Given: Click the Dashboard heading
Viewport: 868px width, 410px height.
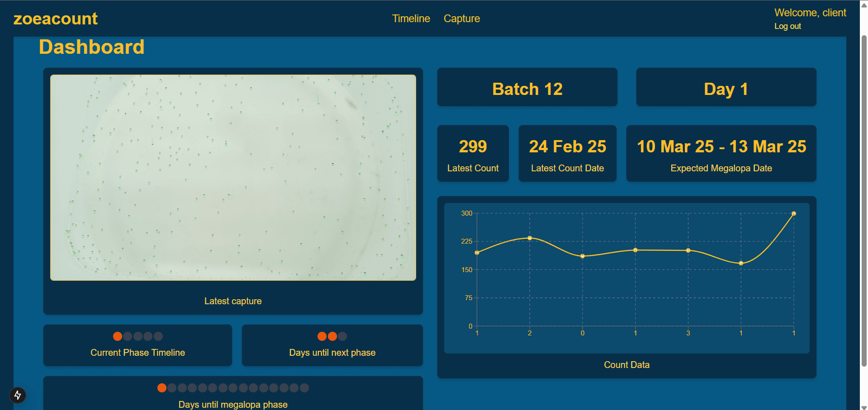Looking at the screenshot, I should 92,47.
